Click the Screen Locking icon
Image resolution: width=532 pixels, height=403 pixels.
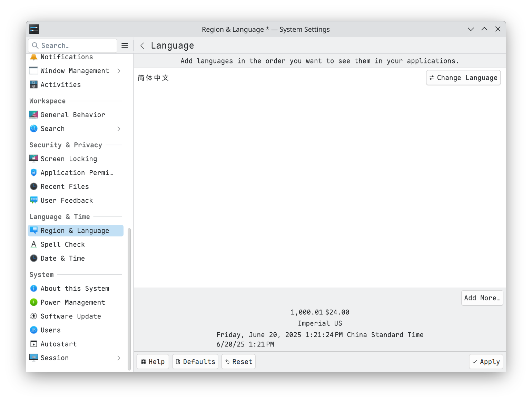coord(33,159)
